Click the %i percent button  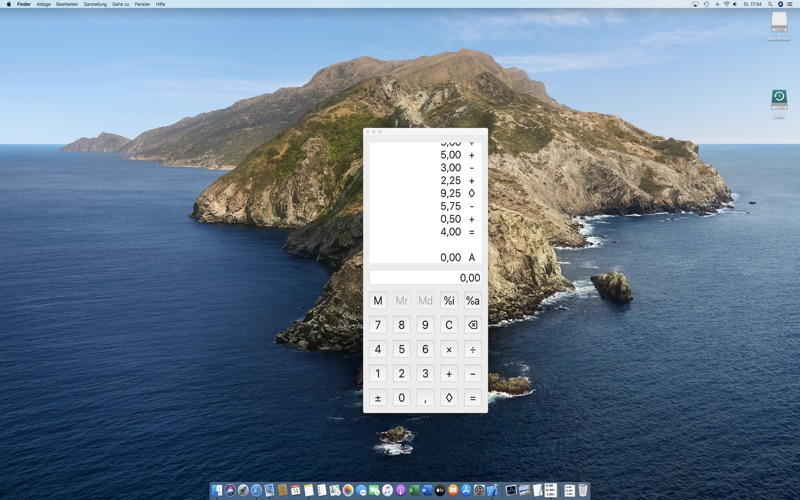tap(449, 301)
